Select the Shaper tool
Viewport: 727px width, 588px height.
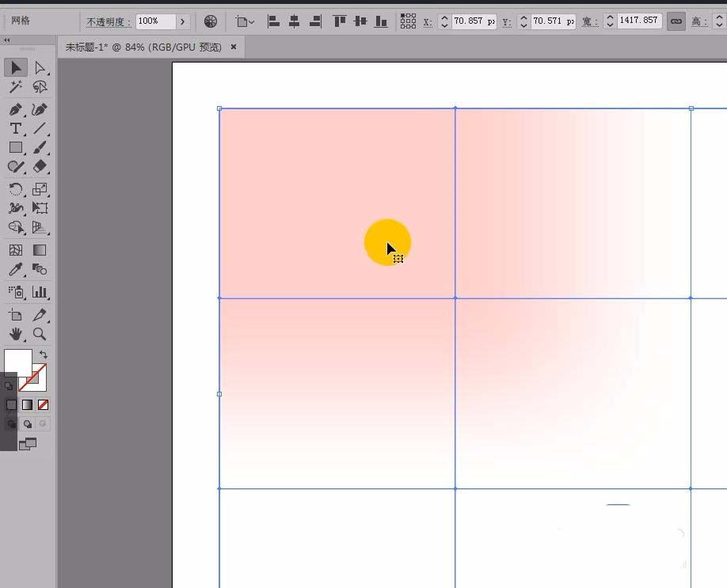16,166
